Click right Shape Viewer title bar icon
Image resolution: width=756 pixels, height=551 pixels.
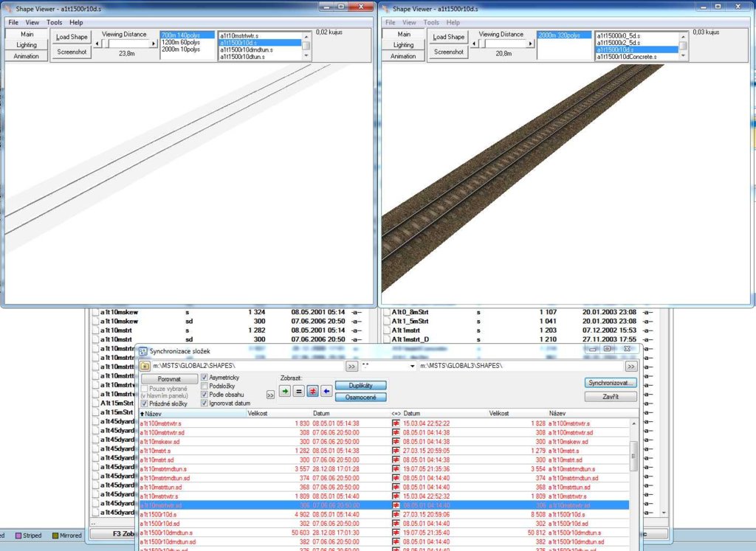tap(385, 9)
